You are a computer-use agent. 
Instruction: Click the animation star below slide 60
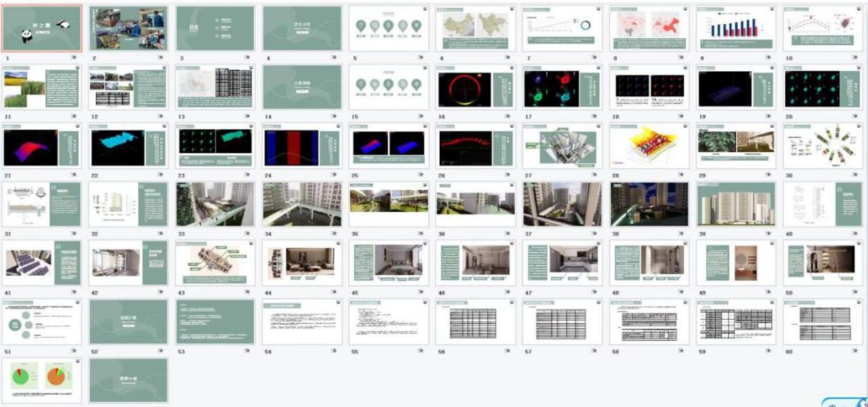pyautogui.click(x=855, y=351)
